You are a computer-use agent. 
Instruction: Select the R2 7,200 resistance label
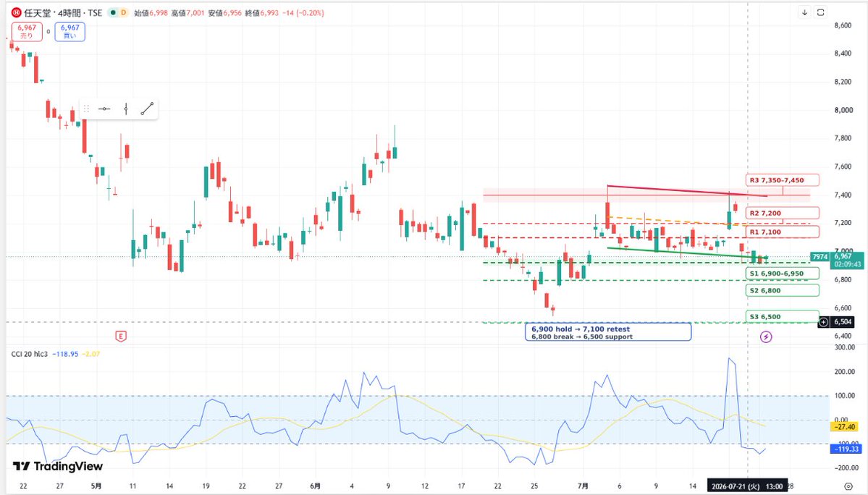click(782, 213)
